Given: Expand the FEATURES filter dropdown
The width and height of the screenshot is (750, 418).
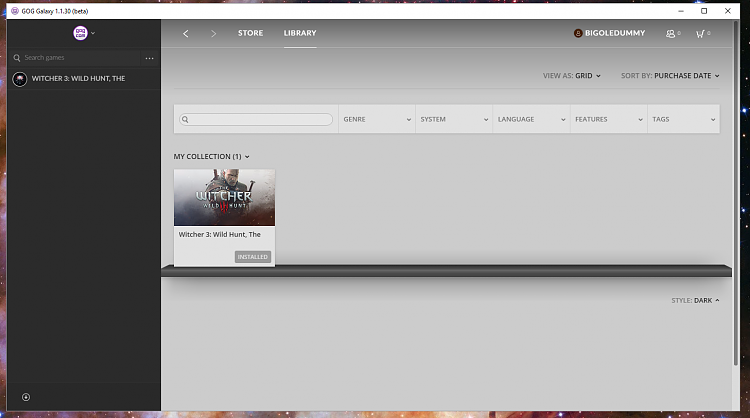Looking at the screenshot, I should (608, 119).
